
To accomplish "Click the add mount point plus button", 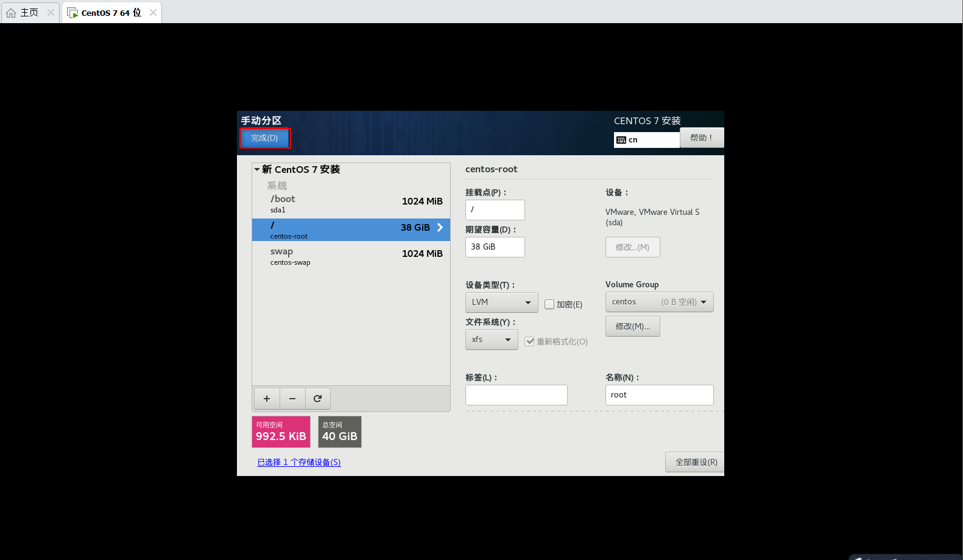I will tap(267, 399).
